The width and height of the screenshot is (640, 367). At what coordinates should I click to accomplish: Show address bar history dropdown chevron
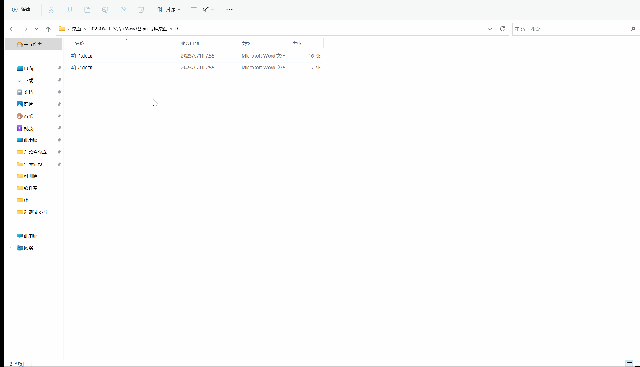[x=490, y=29]
